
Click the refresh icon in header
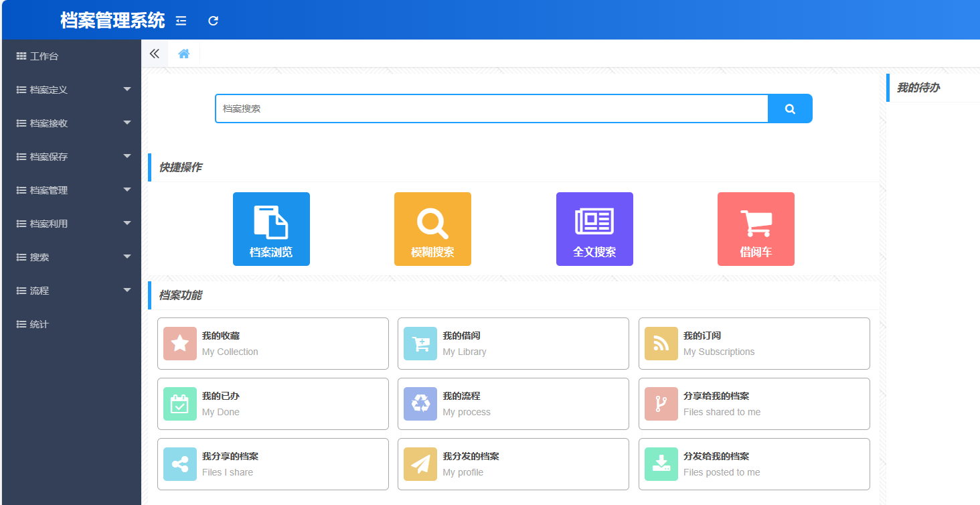(x=213, y=21)
